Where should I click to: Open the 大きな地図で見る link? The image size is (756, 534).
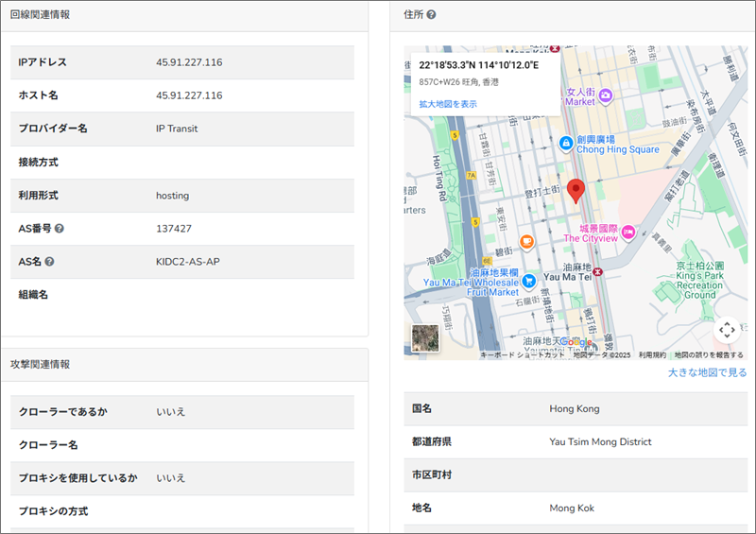click(707, 372)
